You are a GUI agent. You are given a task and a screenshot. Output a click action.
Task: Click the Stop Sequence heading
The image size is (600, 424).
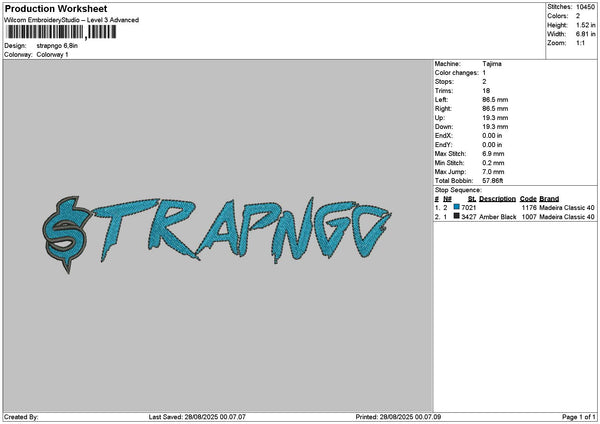click(458, 190)
